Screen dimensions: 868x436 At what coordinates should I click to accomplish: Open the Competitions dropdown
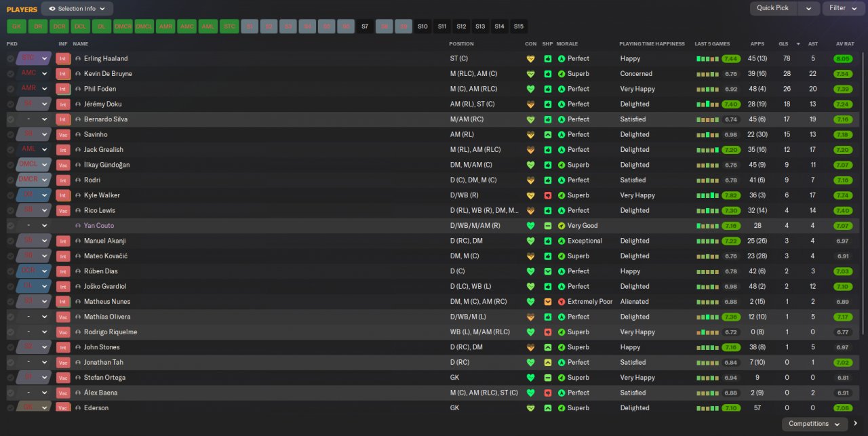click(814, 424)
